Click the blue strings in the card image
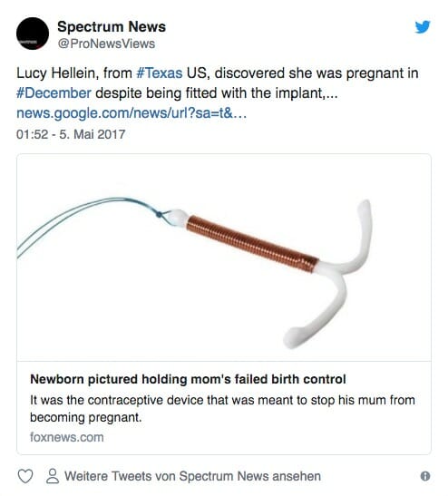448x496 pixels. coord(90,223)
